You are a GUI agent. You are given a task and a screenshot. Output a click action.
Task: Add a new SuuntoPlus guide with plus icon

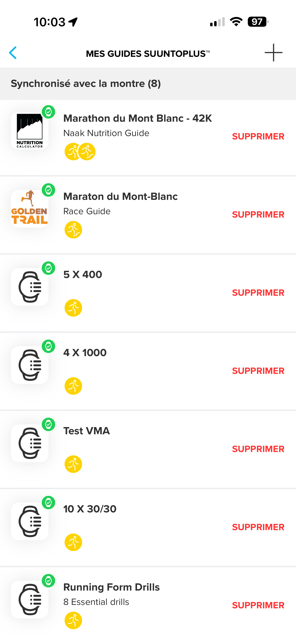pos(273,53)
